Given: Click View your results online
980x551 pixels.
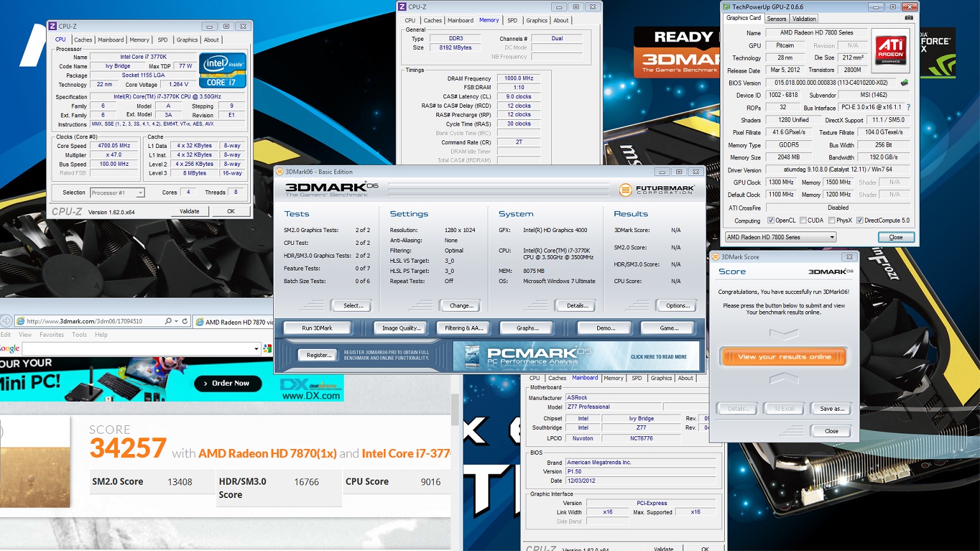Looking at the screenshot, I should [784, 356].
